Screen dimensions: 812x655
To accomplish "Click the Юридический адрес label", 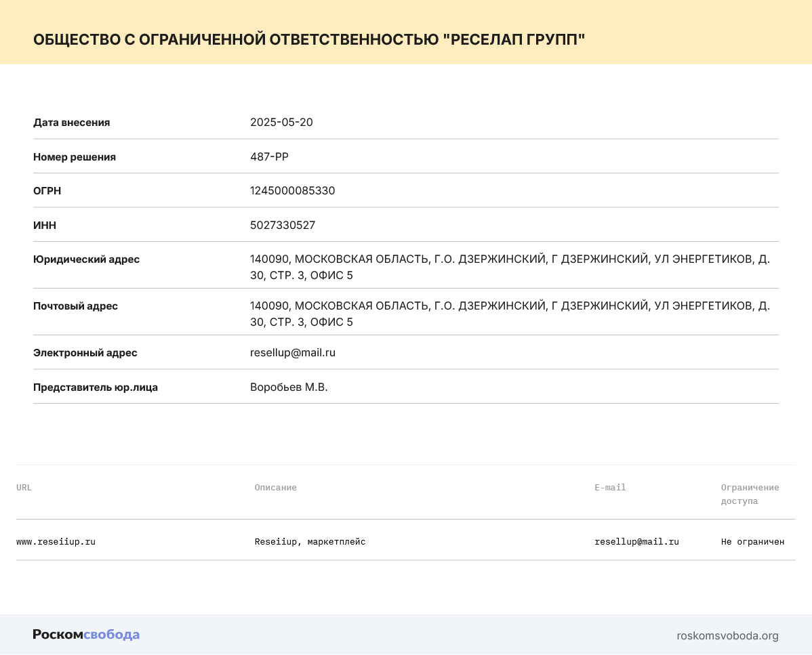I will [86, 259].
